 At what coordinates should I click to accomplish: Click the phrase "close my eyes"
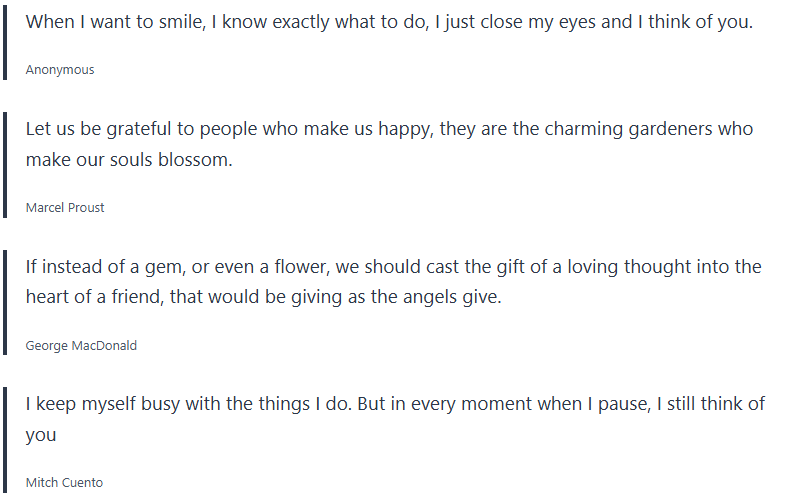coord(537,22)
